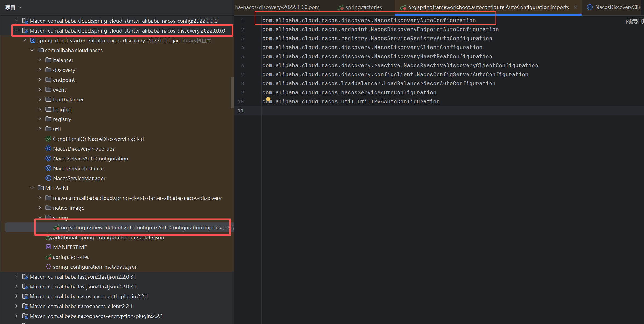
Task: Click the fastjson2:2.0.31 Maven library icon
Action: [25, 277]
